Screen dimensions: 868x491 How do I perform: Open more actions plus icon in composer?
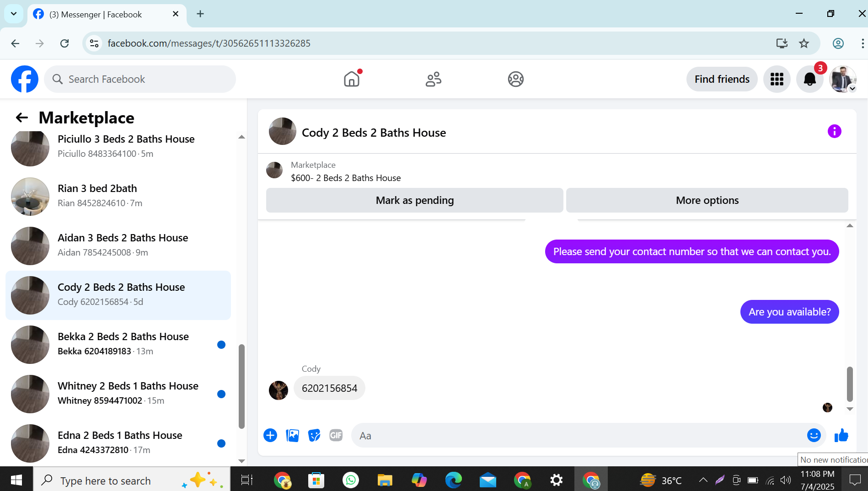[x=270, y=435]
